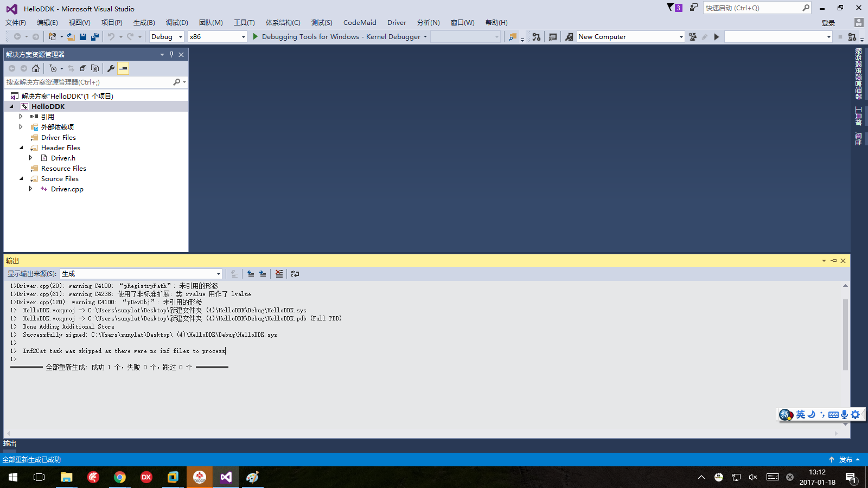Click the Redo arrow icon

130,36
